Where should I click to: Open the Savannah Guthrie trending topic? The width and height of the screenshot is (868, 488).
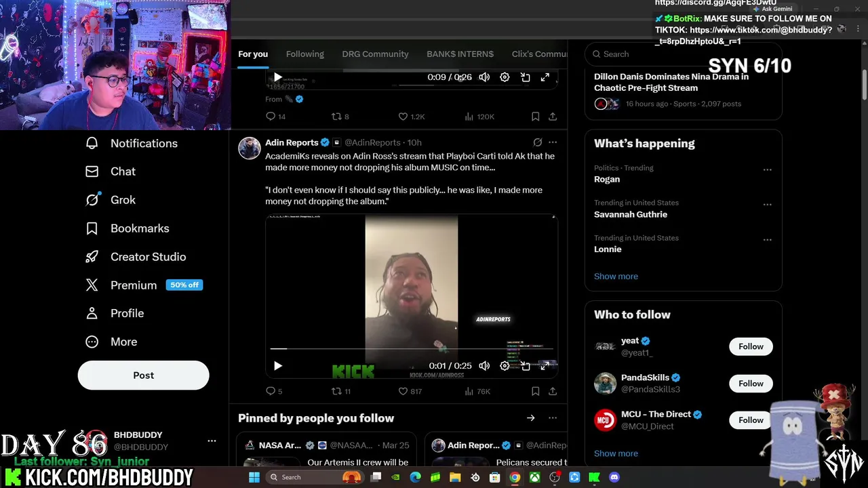pos(631,214)
